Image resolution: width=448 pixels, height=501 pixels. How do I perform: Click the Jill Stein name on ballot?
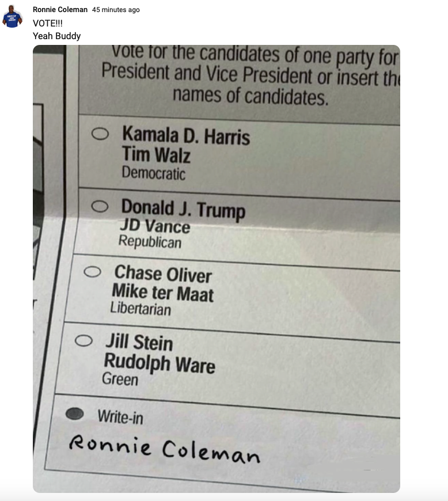coord(139,342)
